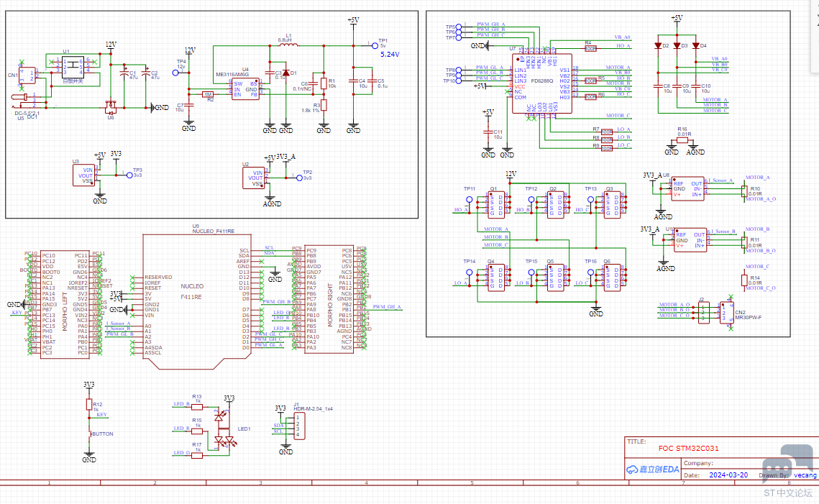Select resistor R1 10k

(324, 83)
